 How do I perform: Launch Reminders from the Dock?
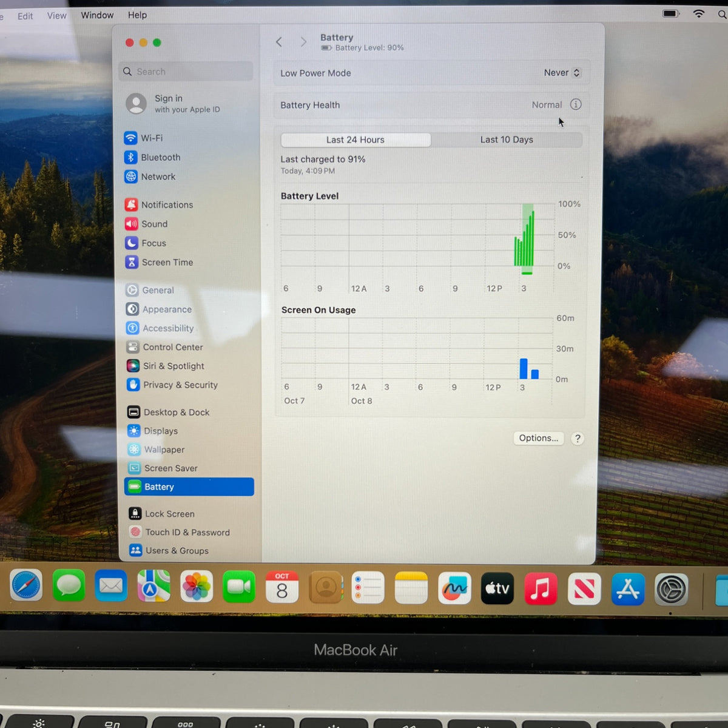(368, 587)
